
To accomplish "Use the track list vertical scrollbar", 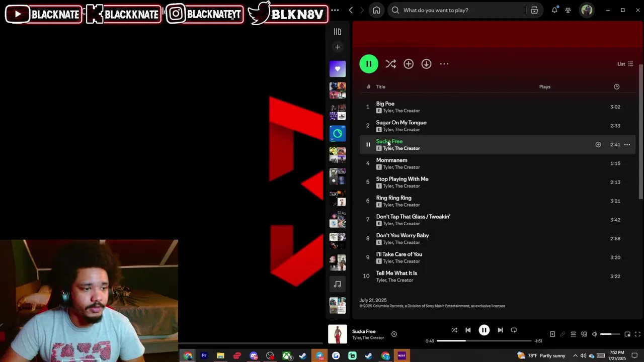I will point(641,133).
